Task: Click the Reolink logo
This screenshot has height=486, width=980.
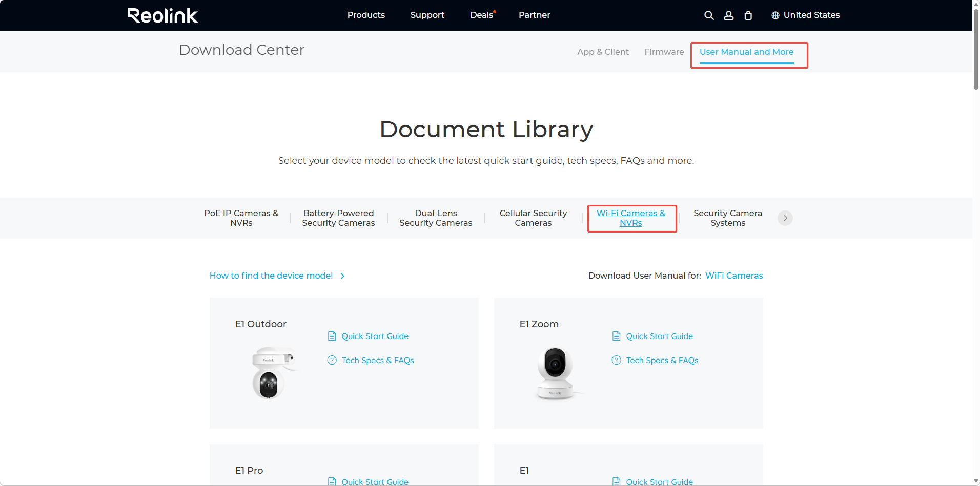Action: click(162, 15)
